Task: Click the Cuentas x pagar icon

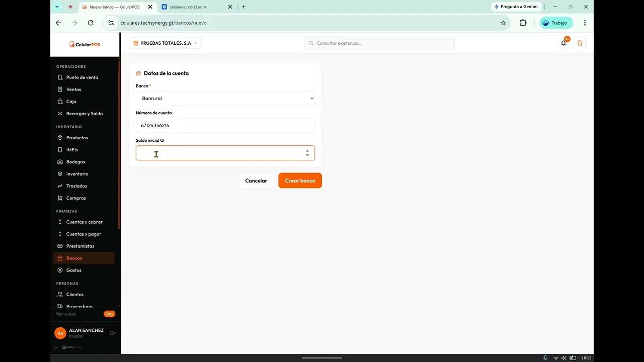Action: (60, 234)
